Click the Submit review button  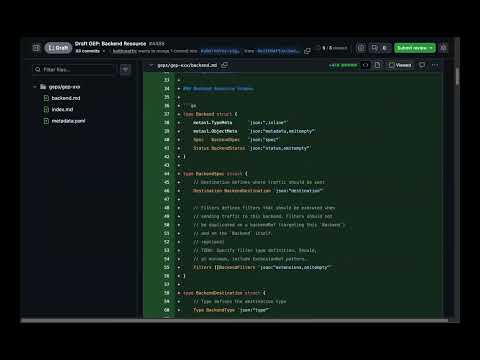pyautogui.click(x=415, y=48)
